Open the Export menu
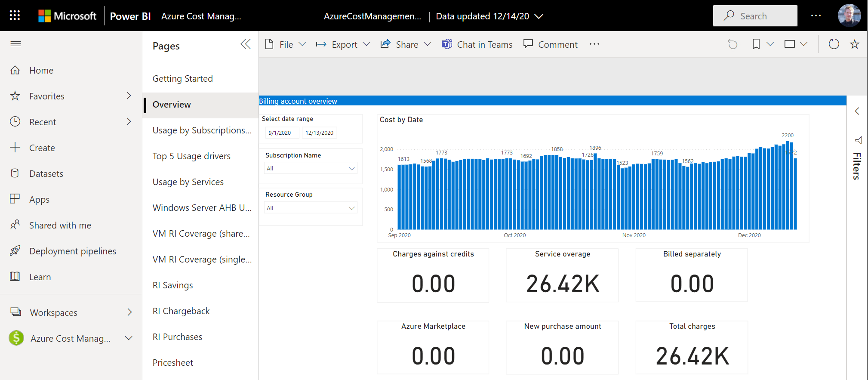This screenshot has height=380, width=868. coord(343,44)
